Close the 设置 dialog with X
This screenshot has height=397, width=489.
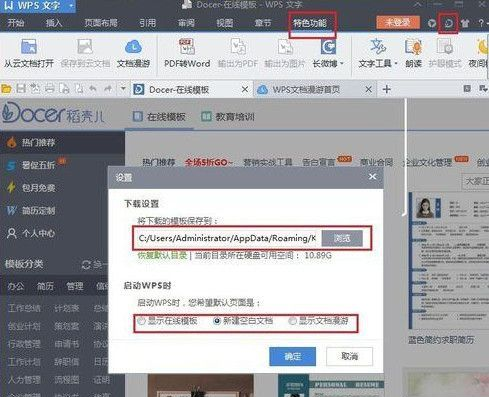tap(372, 177)
